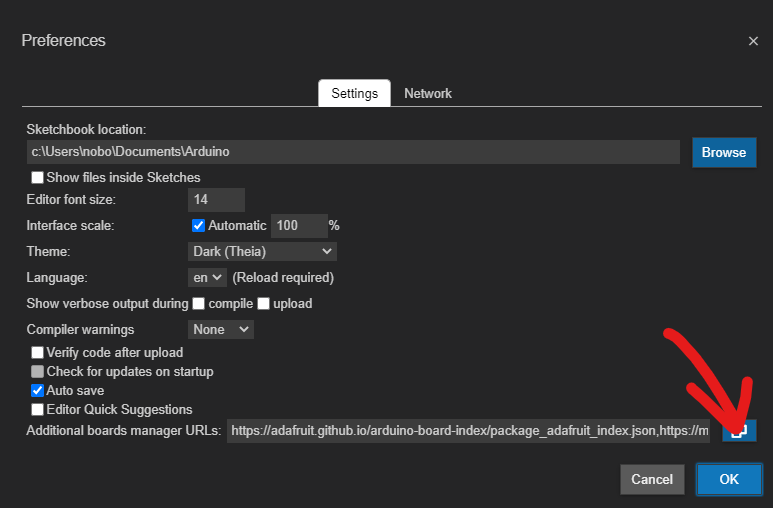Viewport: 773px width, 508px height.
Task: Open the Theme dropdown
Action: coord(262,252)
